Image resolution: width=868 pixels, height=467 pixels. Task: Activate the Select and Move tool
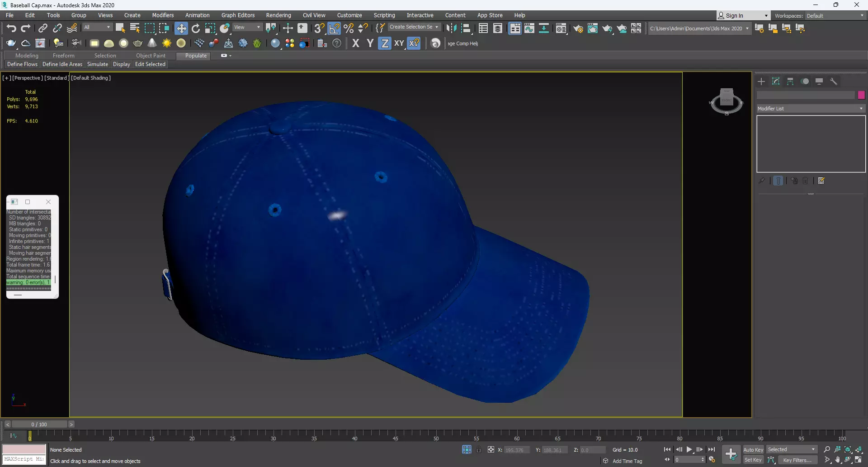[181, 29]
